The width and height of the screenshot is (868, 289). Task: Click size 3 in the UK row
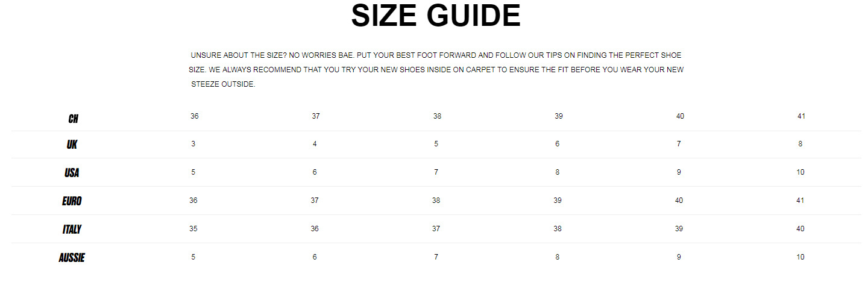point(193,144)
